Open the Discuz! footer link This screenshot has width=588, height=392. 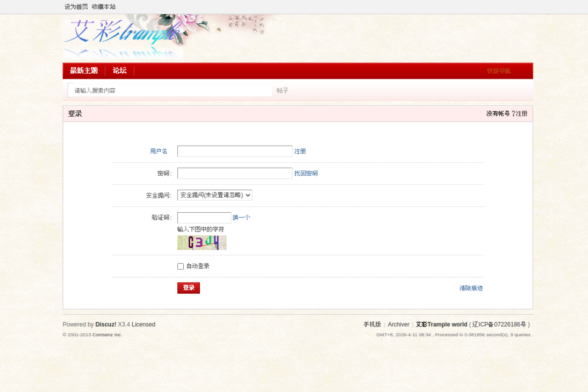tap(106, 324)
